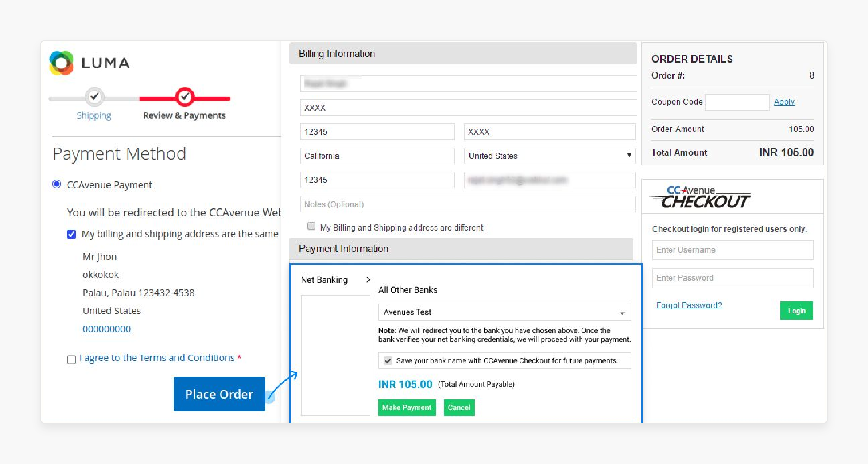Image resolution: width=868 pixels, height=464 pixels.
Task: Click the Make Payment button
Action: tap(407, 408)
